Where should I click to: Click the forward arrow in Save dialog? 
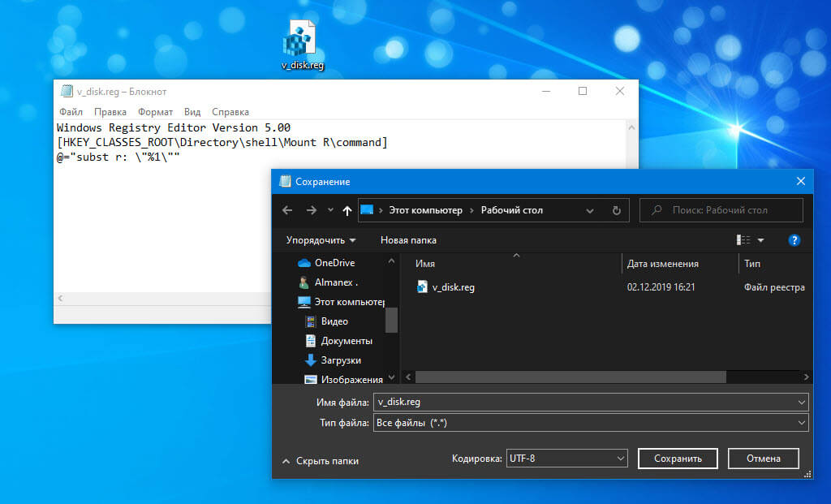(x=311, y=210)
